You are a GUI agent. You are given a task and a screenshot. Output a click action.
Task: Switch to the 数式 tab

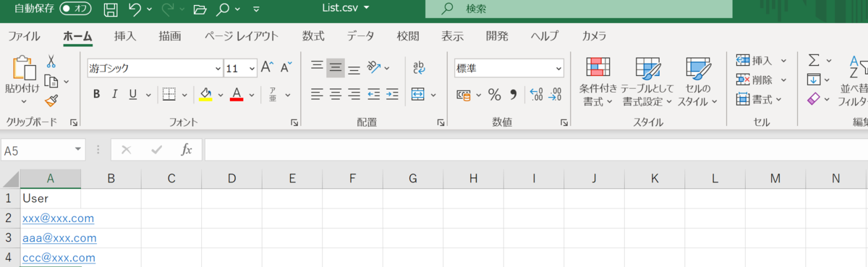pyautogui.click(x=313, y=36)
